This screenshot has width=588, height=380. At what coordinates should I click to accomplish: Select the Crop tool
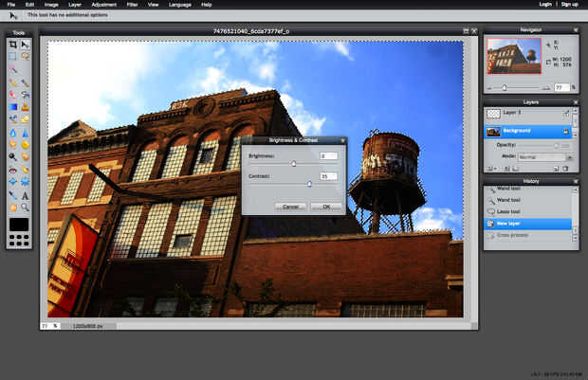pyautogui.click(x=13, y=45)
